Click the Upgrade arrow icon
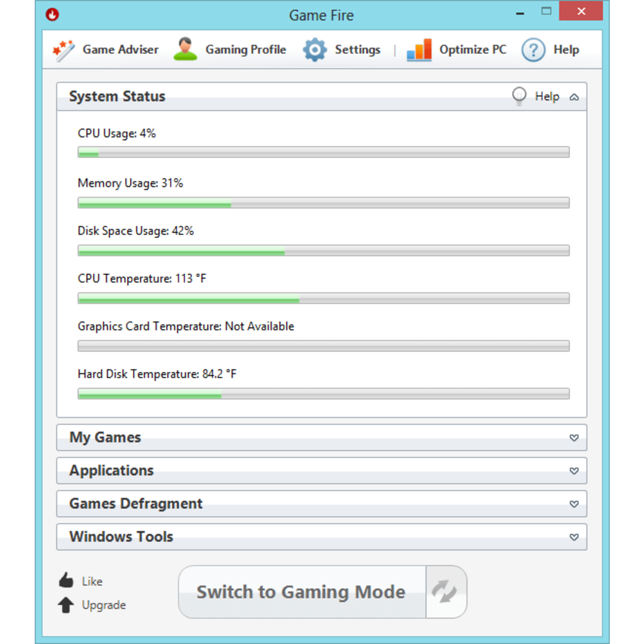 [66, 605]
